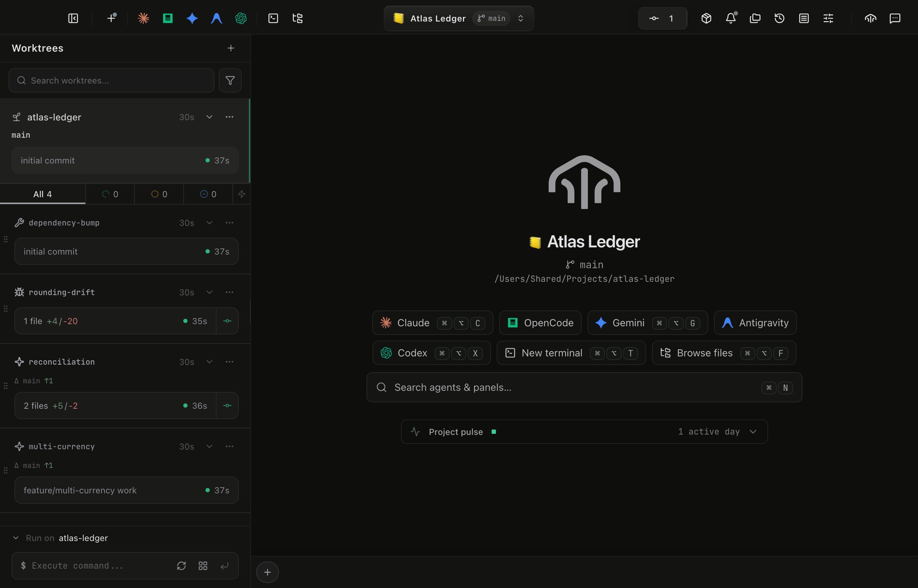The width and height of the screenshot is (918, 588).
Task: Open the history clock icon
Action: click(x=779, y=18)
